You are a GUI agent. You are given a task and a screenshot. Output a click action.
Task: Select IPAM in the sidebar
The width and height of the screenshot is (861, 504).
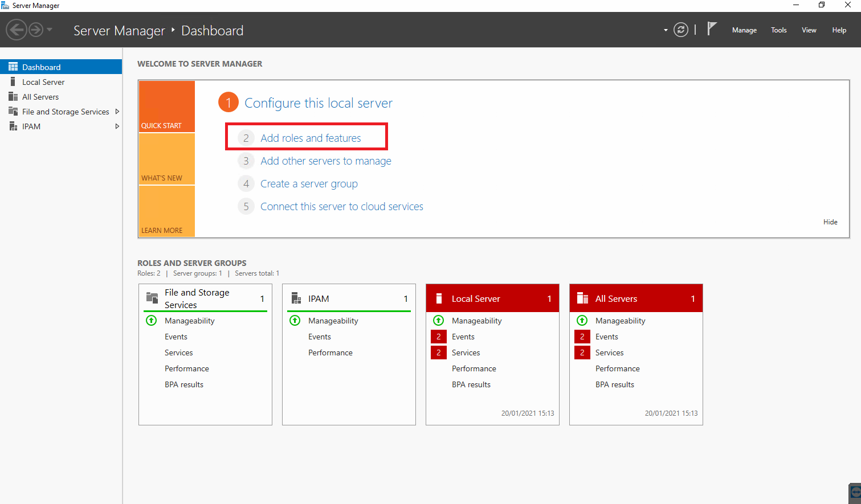(x=61, y=126)
